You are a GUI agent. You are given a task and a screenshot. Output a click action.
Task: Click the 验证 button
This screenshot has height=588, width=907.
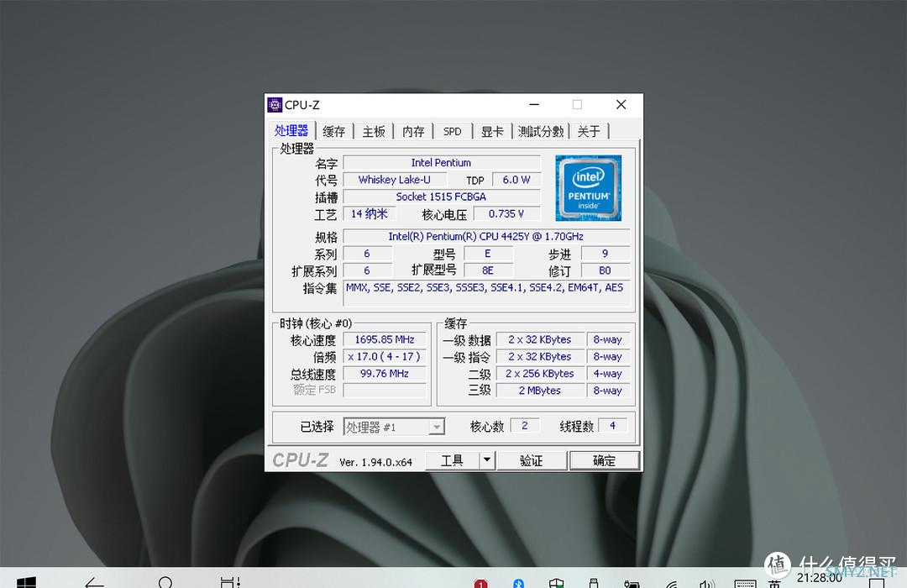pos(532,460)
